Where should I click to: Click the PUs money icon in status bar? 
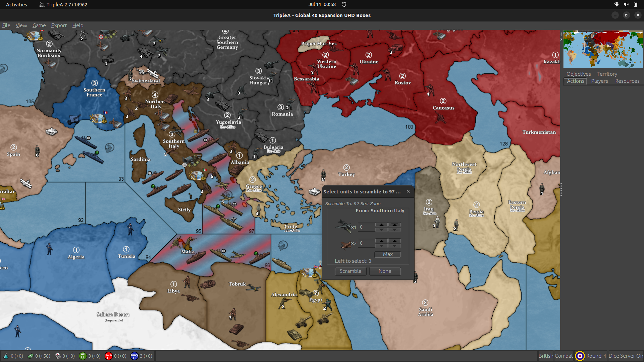tap(31, 356)
